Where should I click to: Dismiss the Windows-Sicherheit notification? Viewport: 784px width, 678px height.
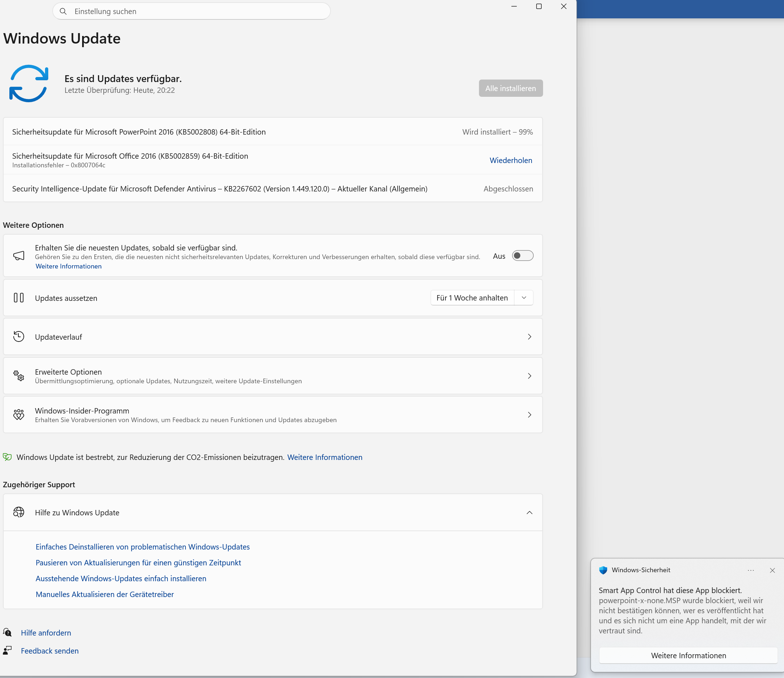[772, 570]
